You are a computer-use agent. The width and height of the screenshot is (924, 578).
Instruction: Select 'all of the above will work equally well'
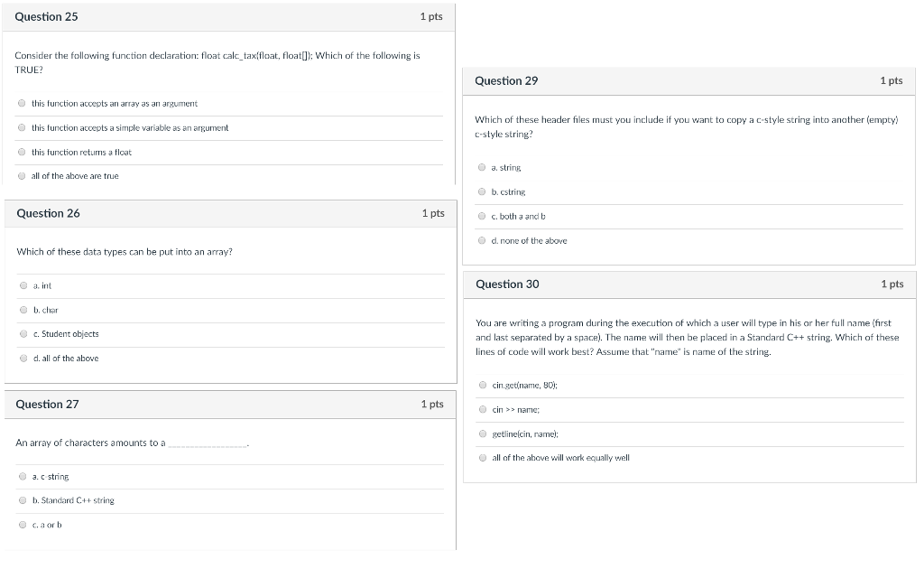pyautogui.click(x=484, y=458)
